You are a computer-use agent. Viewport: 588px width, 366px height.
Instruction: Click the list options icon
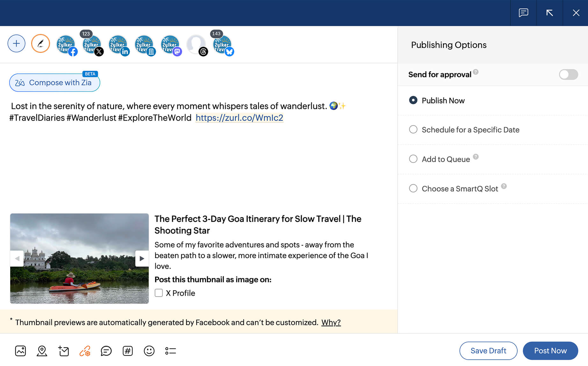pos(170,351)
